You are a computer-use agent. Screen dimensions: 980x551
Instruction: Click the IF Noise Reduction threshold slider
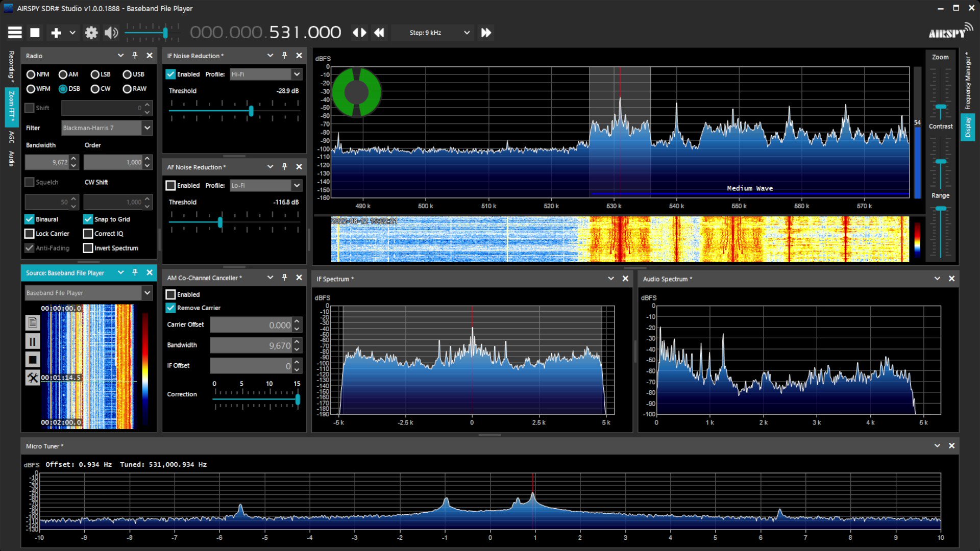click(x=251, y=111)
